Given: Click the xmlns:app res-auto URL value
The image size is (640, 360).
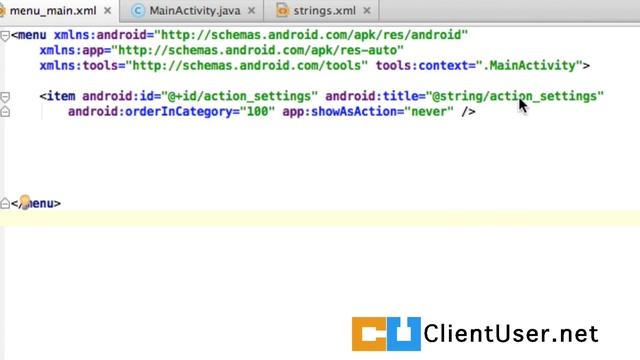Looking at the screenshot, I should pos(257,51).
